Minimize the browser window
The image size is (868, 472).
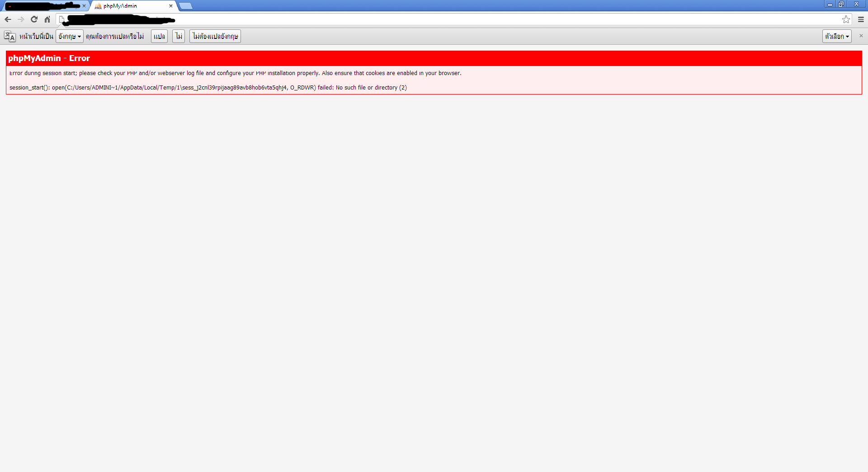pos(830,4)
